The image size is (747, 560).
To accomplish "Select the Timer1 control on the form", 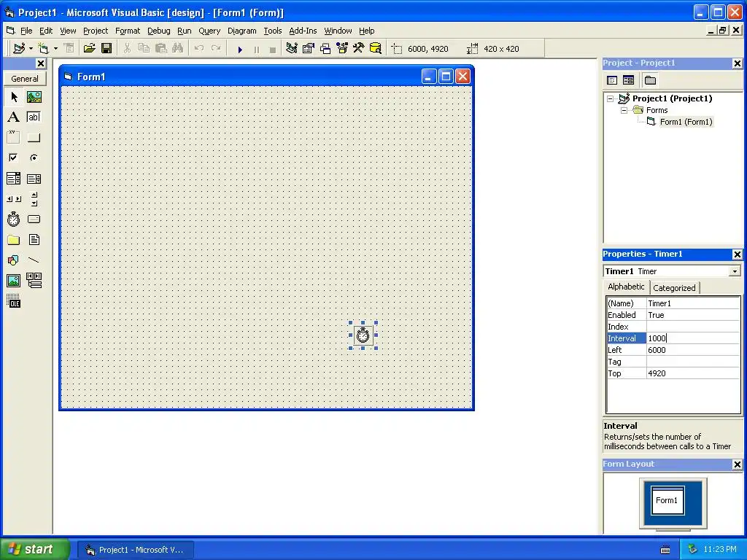I will (x=363, y=335).
